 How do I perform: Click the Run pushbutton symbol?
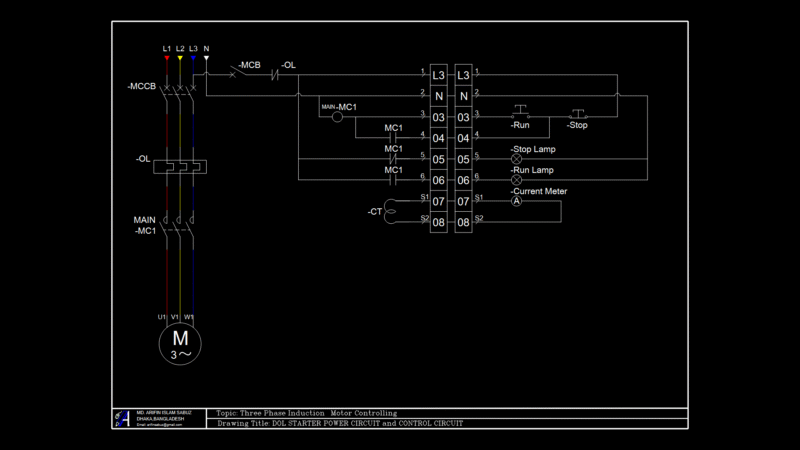click(520, 111)
